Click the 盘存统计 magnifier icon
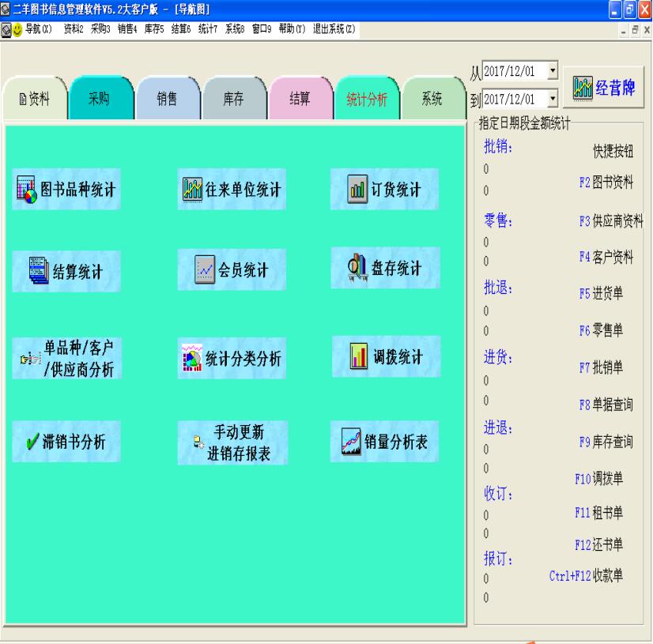The image size is (653, 644). click(x=357, y=267)
